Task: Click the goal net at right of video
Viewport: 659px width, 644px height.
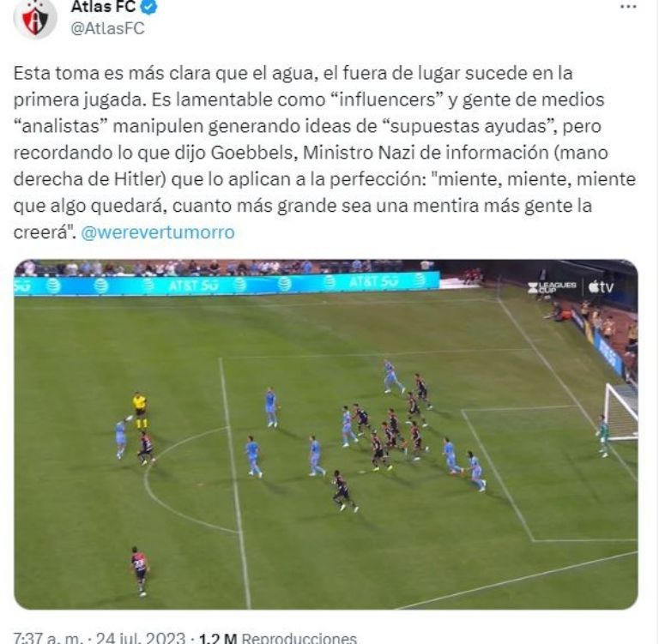Action: [x=621, y=412]
